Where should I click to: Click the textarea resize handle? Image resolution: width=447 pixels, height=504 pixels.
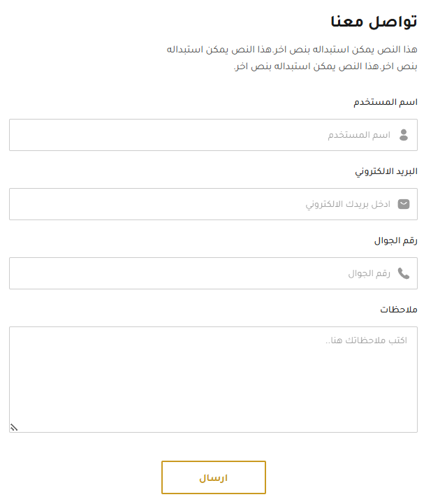14,427
